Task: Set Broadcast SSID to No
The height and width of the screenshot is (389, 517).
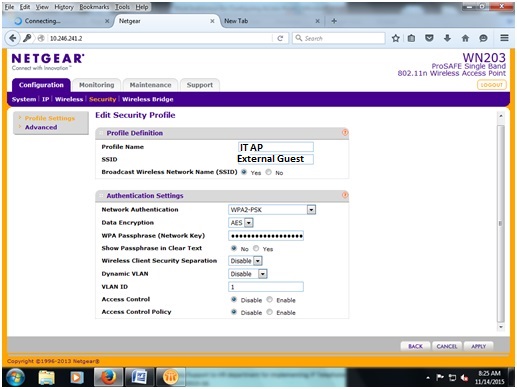Action: point(269,172)
